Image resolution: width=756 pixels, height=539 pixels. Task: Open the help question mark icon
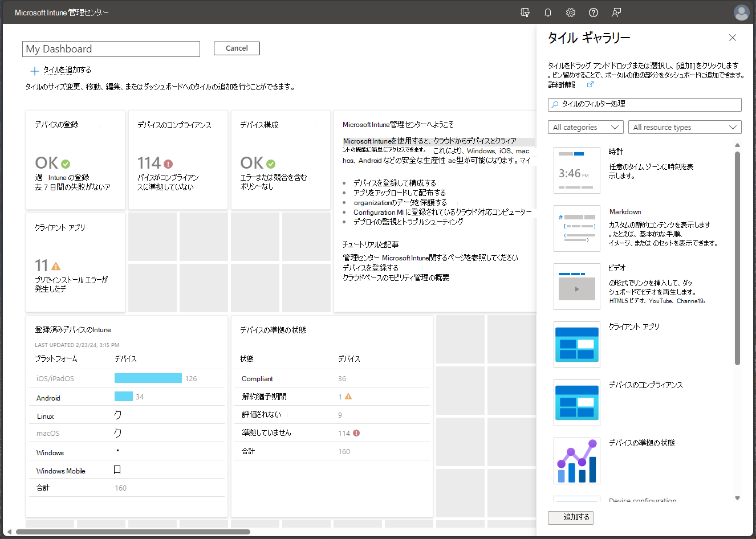coord(594,13)
